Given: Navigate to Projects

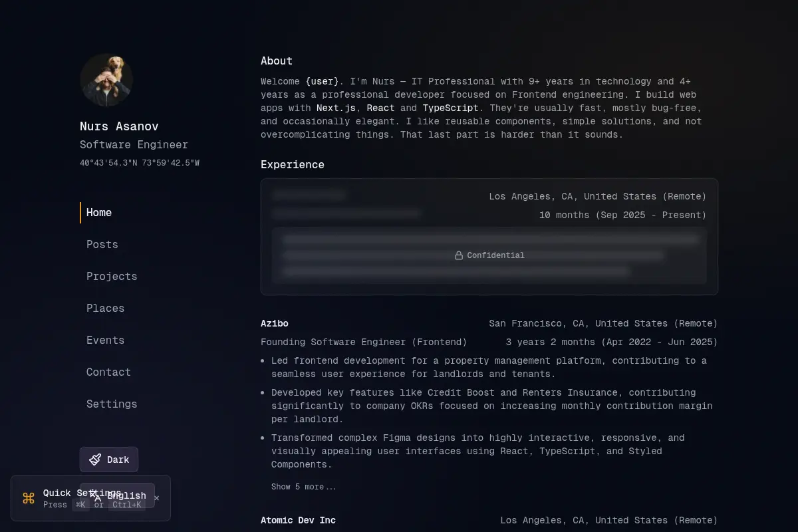Looking at the screenshot, I should coord(112,277).
